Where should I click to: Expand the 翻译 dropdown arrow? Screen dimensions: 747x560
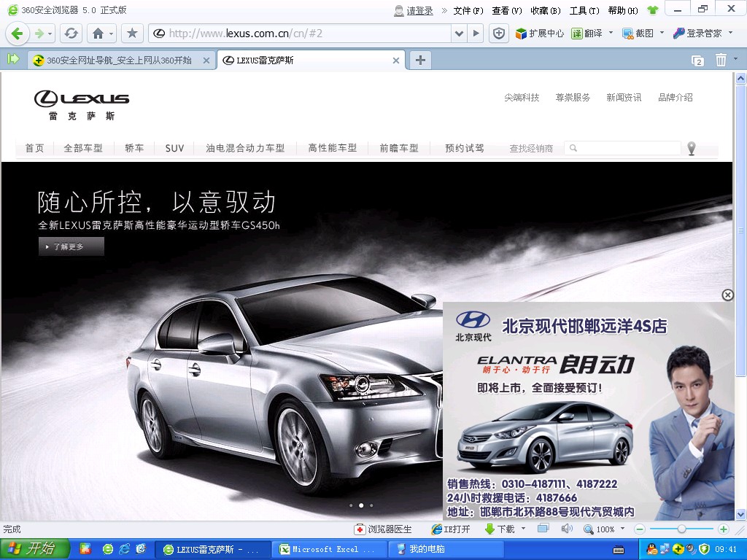click(x=611, y=33)
